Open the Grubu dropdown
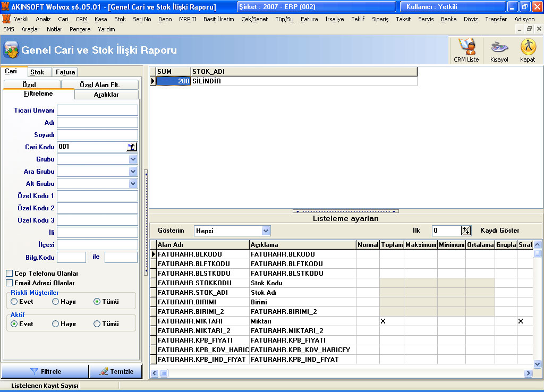 pyautogui.click(x=133, y=159)
